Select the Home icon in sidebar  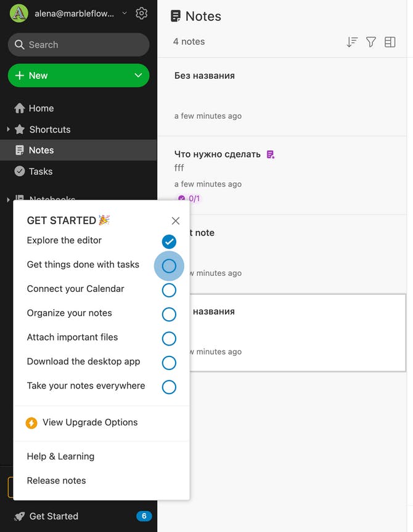[20, 108]
